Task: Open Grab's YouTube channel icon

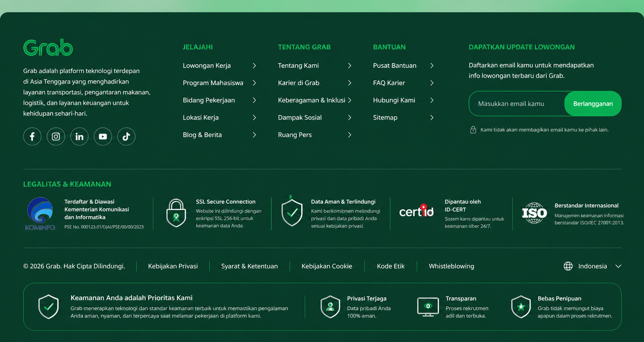Action: (103, 137)
